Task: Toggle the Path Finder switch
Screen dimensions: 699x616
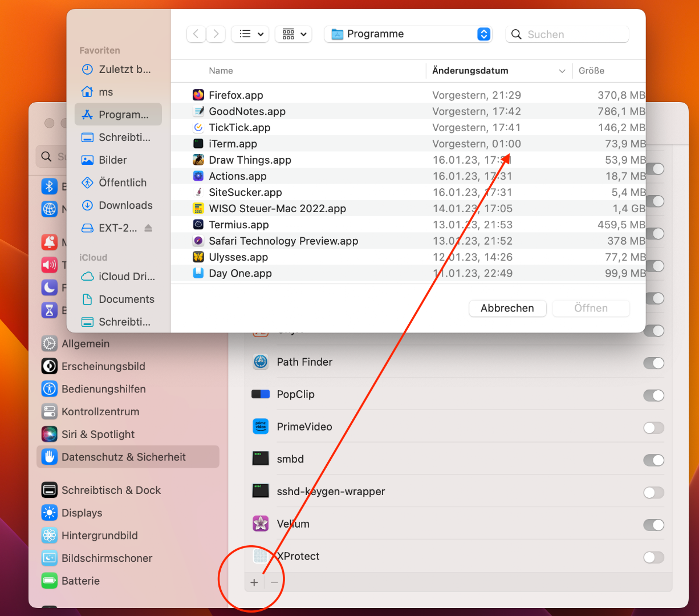Action: 653,363
